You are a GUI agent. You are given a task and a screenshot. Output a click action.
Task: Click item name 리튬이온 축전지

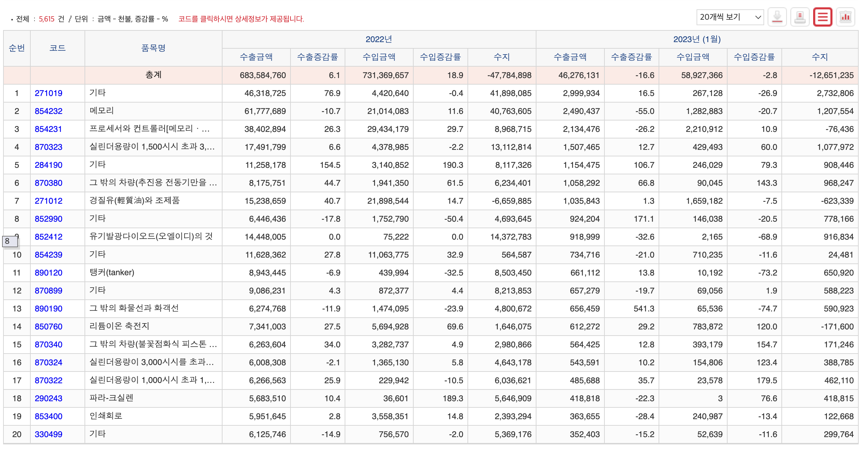pos(119,326)
